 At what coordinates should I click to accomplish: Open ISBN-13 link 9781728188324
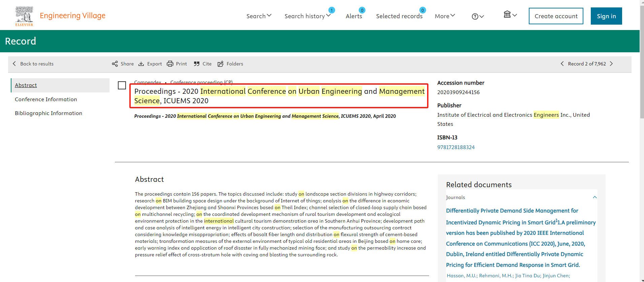click(456, 147)
